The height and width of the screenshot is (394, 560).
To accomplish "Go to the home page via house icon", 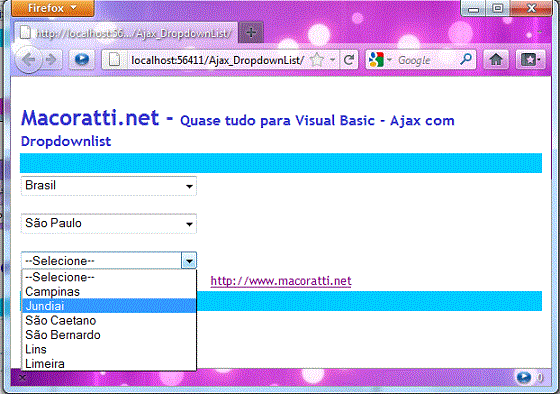I will click(496, 60).
